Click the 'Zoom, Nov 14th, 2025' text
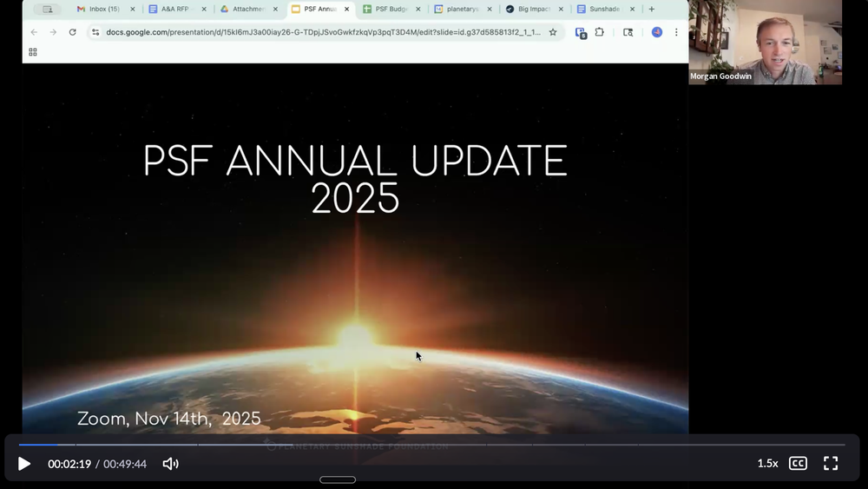The image size is (868, 489). (x=169, y=419)
